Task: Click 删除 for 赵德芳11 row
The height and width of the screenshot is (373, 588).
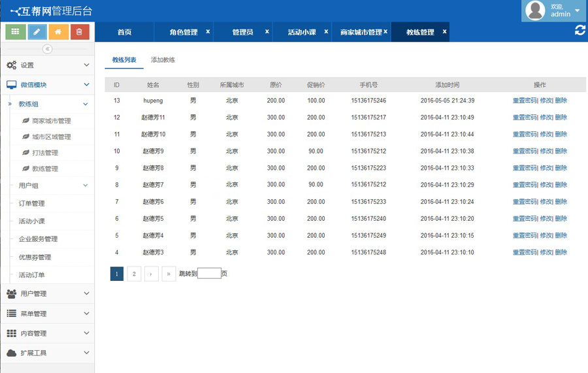Action: 561,118
